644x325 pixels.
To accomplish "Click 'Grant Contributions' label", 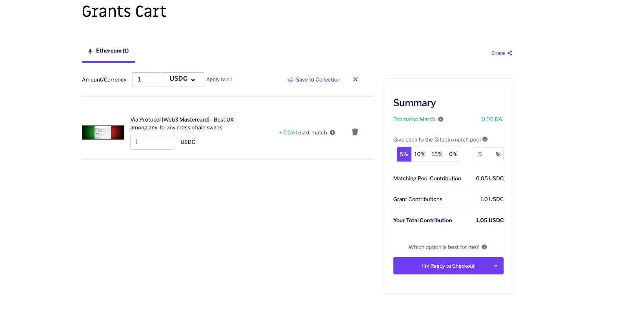I will coord(418,199).
